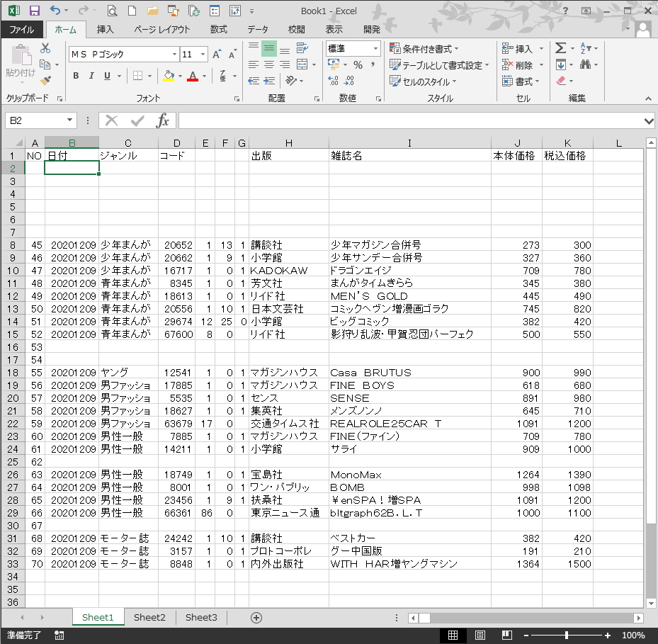
Task: Enable wrap text
Action: [x=302, y=48]
